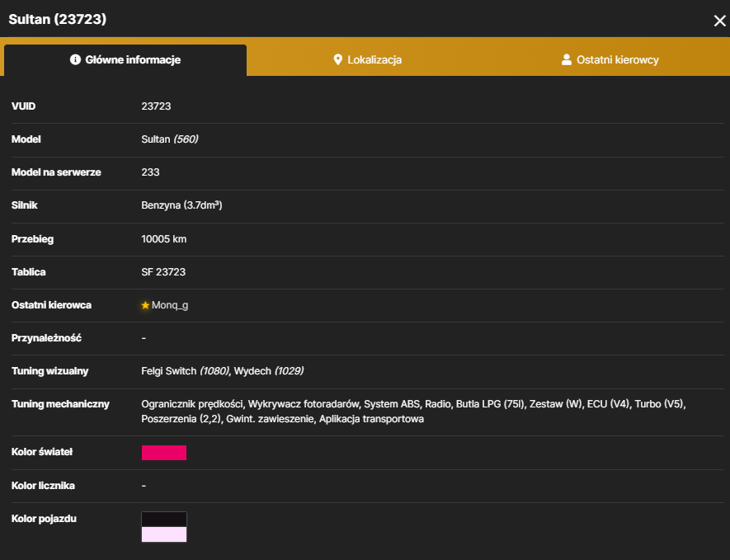Viewport: 730px width, 560px height.
Task: Select the VUID value 23723
Action: pyautogui.click(x=156, y=106)
